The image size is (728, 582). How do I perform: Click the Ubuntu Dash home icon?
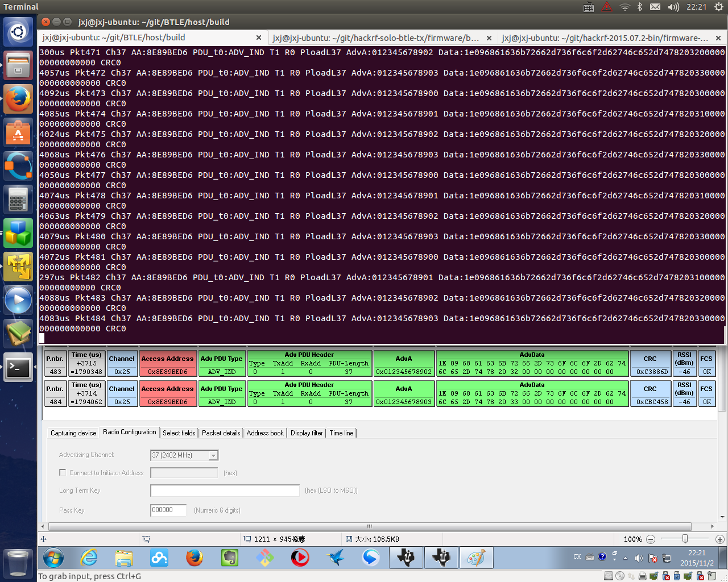pos(18,31)
